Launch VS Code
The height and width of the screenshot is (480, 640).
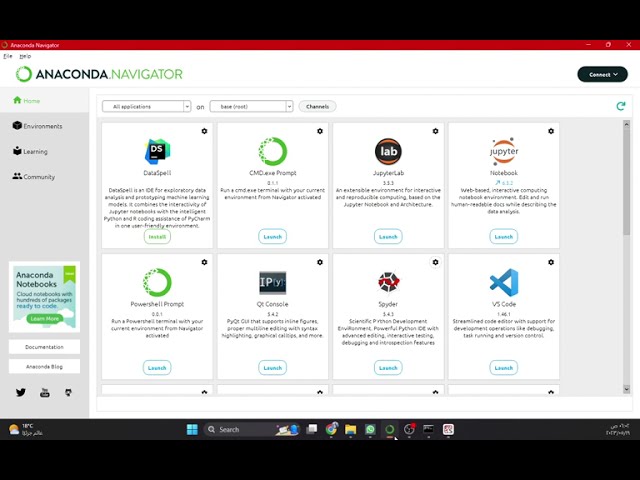504,368
